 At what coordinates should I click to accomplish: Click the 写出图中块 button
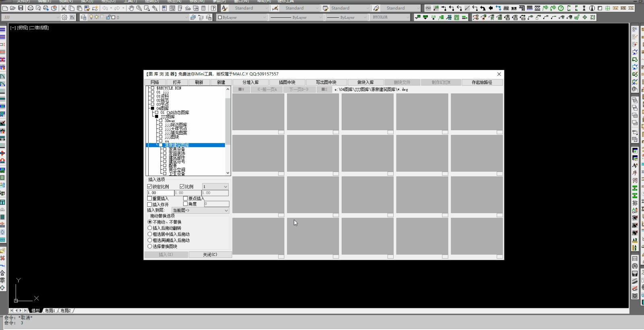(326, 82)
